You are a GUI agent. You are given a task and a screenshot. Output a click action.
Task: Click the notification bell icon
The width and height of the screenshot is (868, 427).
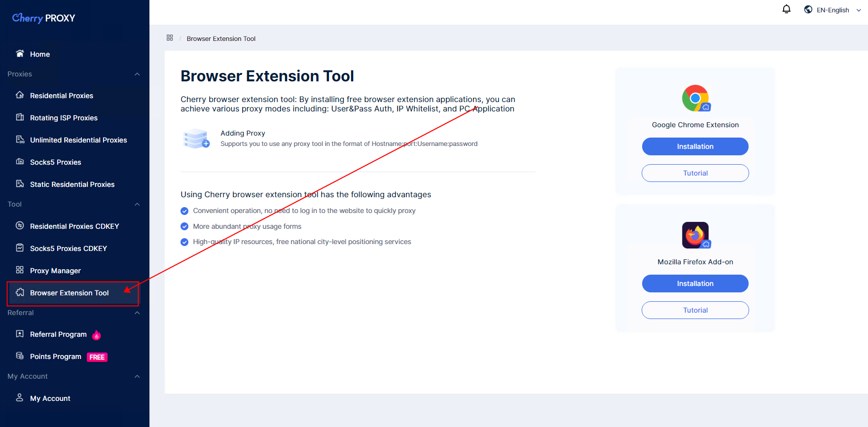[x=787, y=9]
